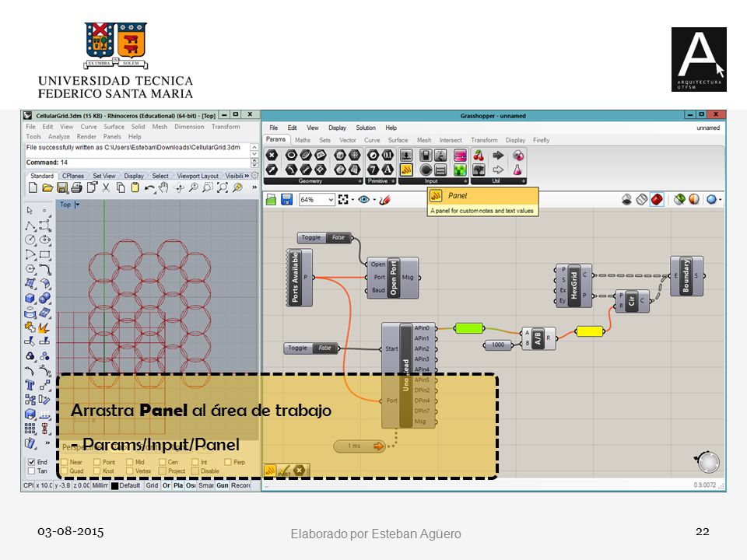The height and width of the screenshot is (560, 747).
Task: Click the pink flask icon in Util group
Action: 517,169
